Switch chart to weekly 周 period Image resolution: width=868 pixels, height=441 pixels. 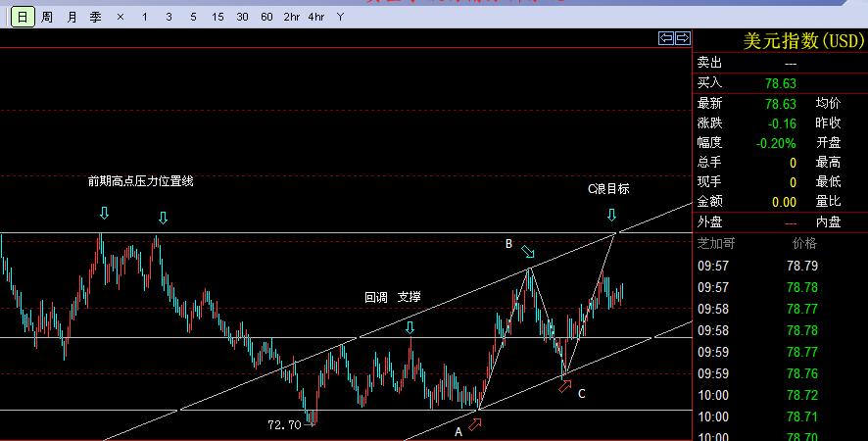pyautogui.click(x=47, y=18)
